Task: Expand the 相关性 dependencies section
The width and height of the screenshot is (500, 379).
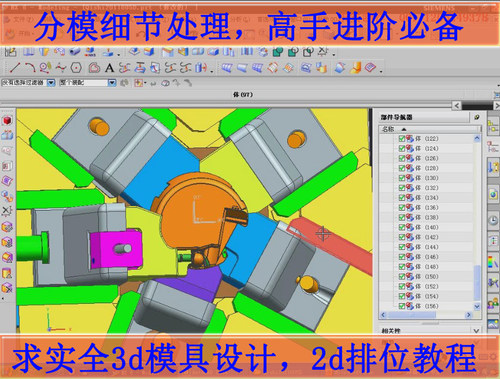Action: (476, 331)
